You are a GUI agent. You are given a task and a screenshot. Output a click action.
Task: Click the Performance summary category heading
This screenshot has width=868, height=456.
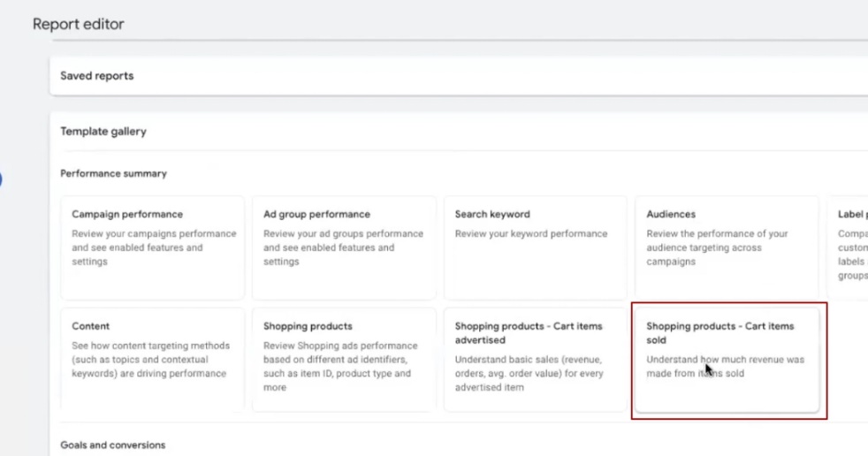113,174
